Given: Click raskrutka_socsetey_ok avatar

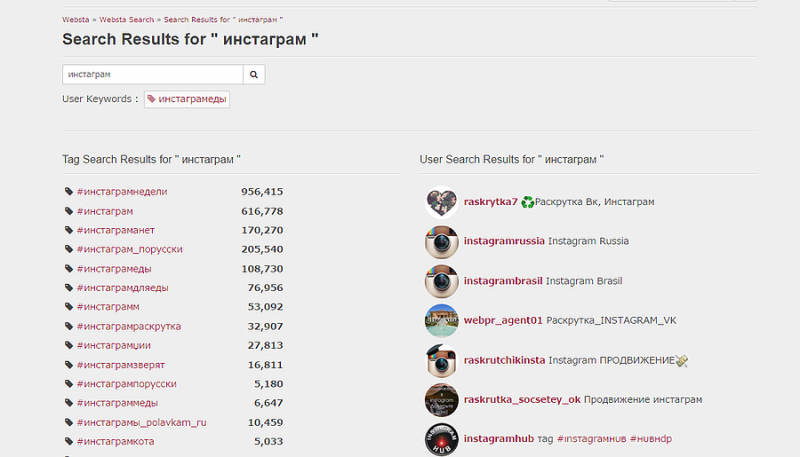Looking at the screenshot, I should click(442, 400).
